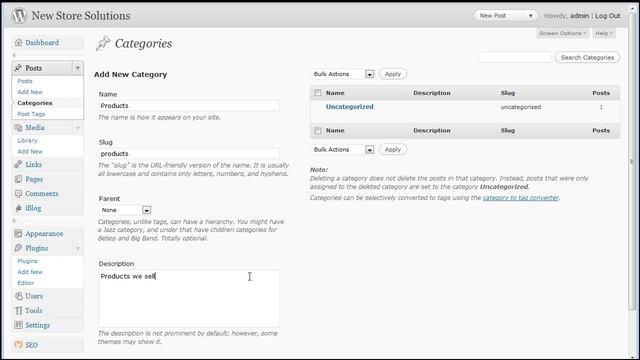The height and width of the screenshot is (360, 640).
Task: Tick the select-all checkbox in table header
Action: pos(318,93)
